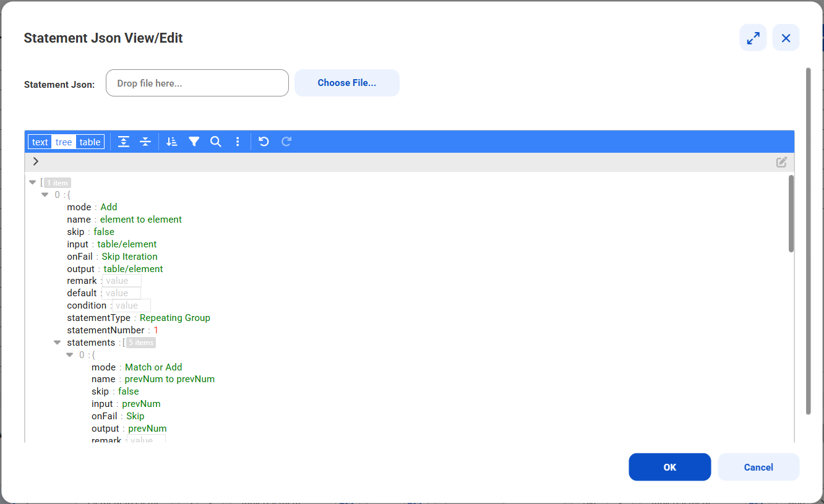824x504 pixels.
Task: Click the empty default value field
Action: 121,293
